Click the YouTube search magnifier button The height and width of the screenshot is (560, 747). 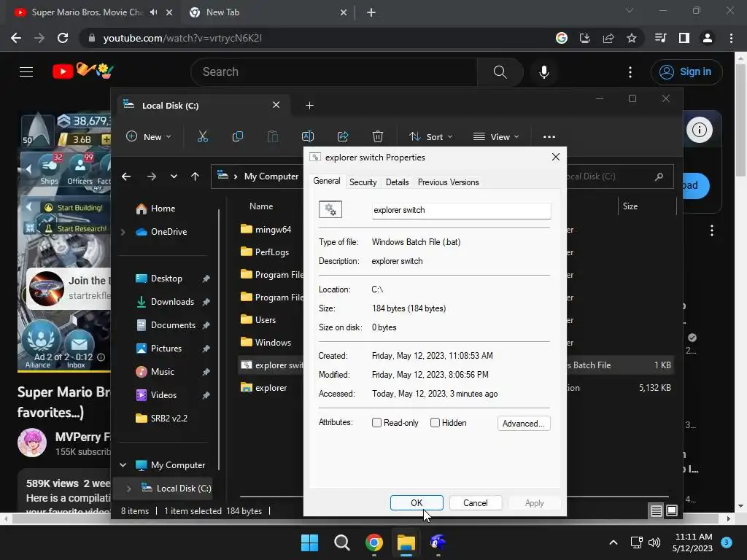click(500, 72)
